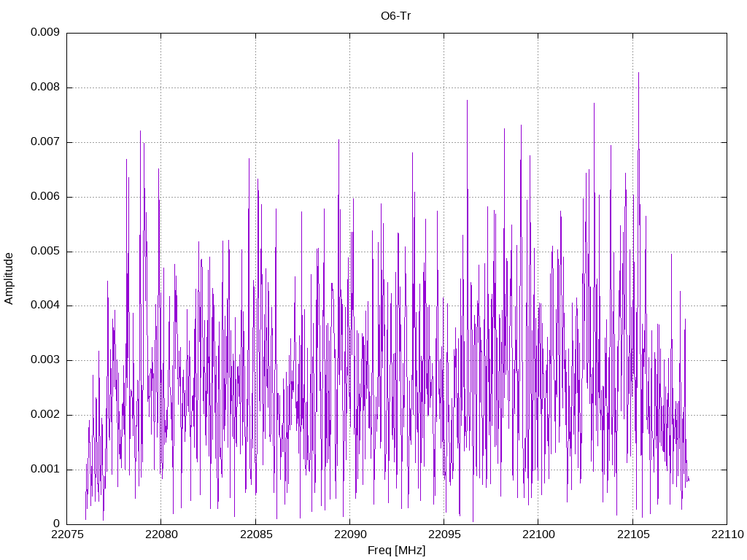Click y-axis tick label 0.002
The image size is (747, 560).
coord(44,415)
